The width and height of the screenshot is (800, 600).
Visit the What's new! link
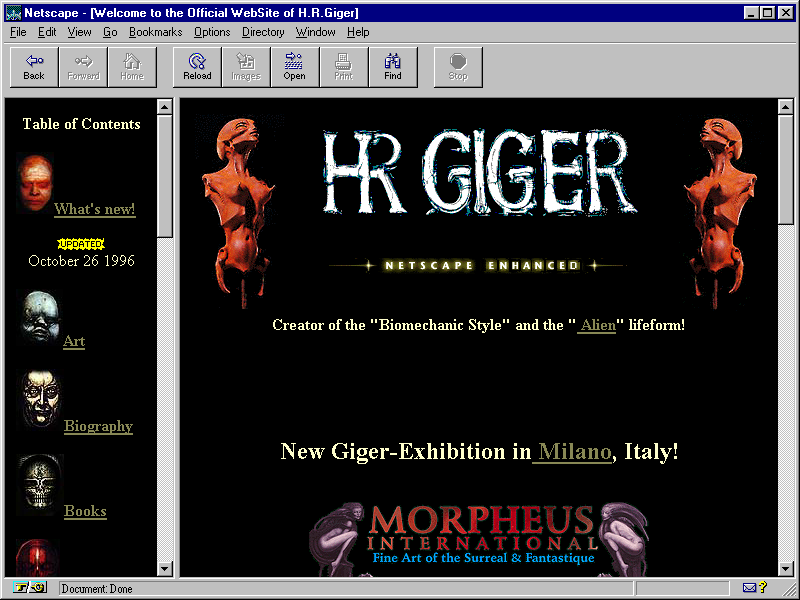coord(94,209)
